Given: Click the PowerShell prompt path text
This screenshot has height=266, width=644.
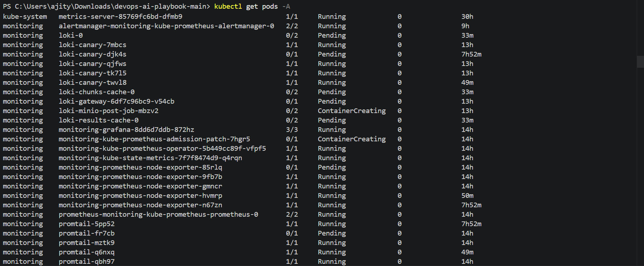Looking at the screenshot, I should tap(107, 7).
